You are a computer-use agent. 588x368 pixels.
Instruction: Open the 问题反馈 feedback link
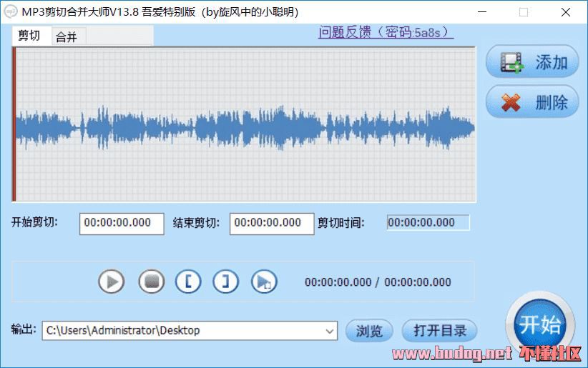click(386, 33)
